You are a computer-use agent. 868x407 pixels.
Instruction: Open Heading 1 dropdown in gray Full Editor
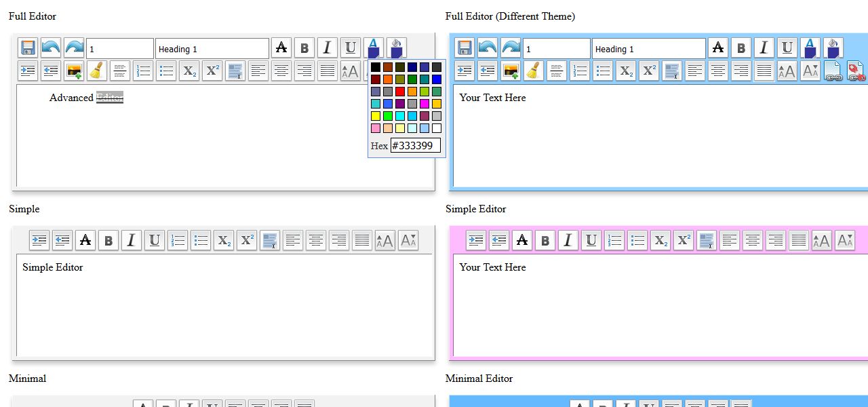212,48
